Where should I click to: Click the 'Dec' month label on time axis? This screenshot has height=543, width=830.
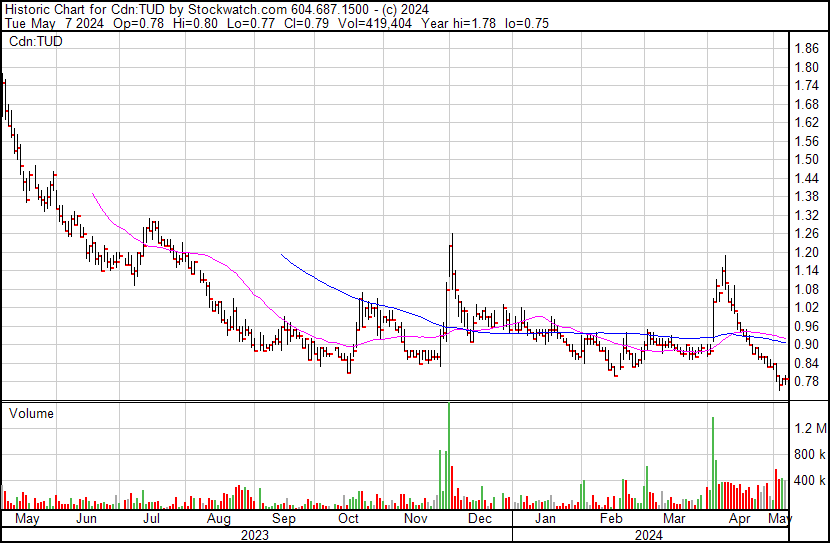[480, 519]
